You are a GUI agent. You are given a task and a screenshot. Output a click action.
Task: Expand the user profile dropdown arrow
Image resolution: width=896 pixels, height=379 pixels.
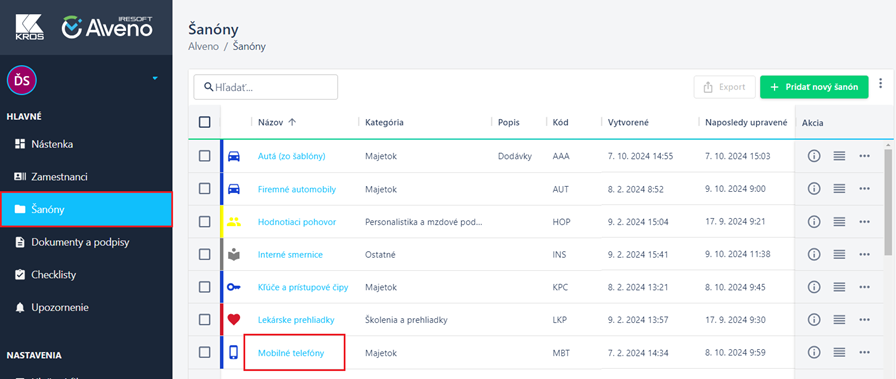point(155,78)
